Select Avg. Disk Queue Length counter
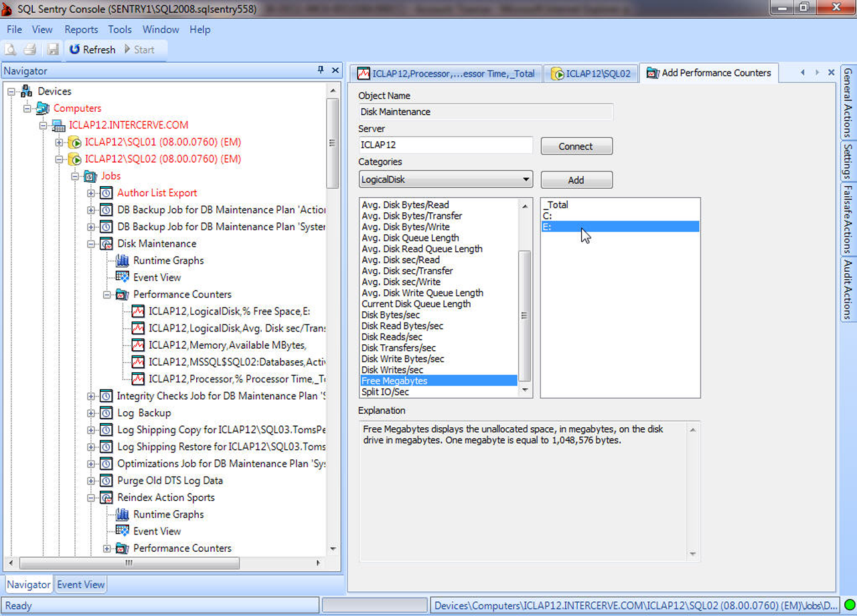This screenshot has height=616, width=857. pos(439,238)
